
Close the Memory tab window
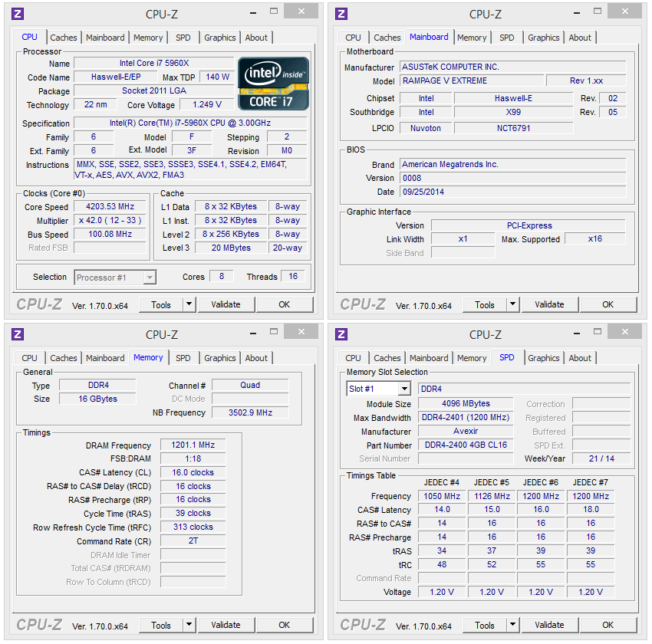coord(301,331)
